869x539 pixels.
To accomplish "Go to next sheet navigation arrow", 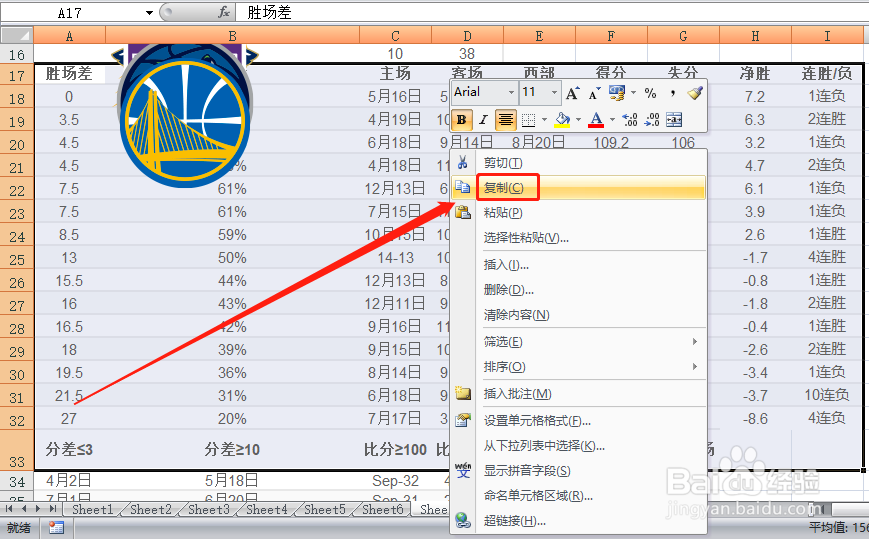I will pyautogui.click(x=38, y=509).
